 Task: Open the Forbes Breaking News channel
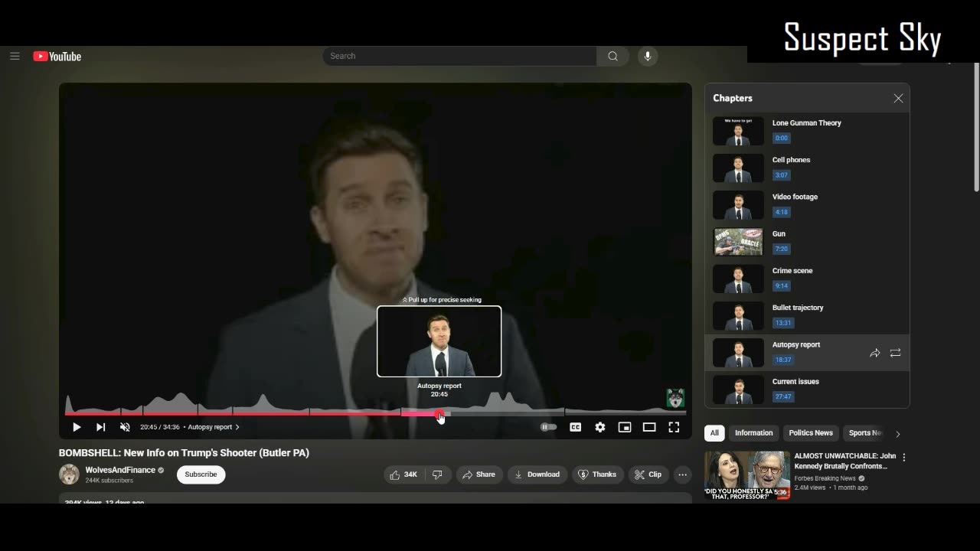point(825,478)
